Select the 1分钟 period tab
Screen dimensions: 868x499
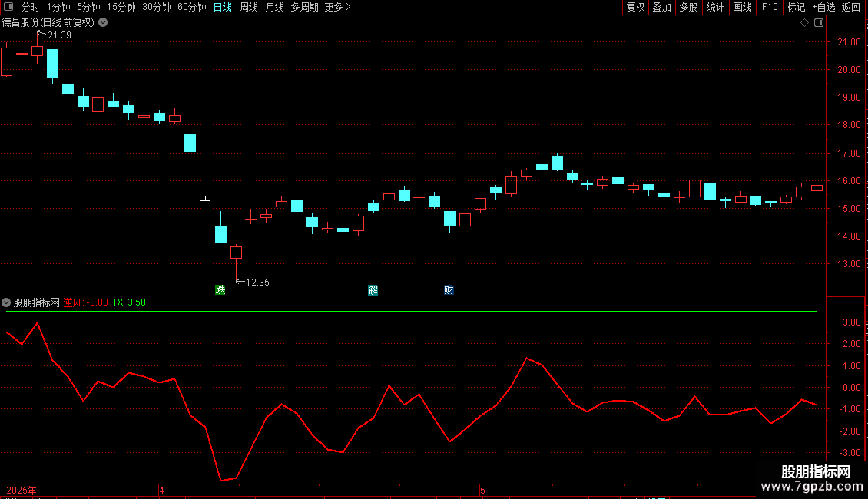click(58, 7)
